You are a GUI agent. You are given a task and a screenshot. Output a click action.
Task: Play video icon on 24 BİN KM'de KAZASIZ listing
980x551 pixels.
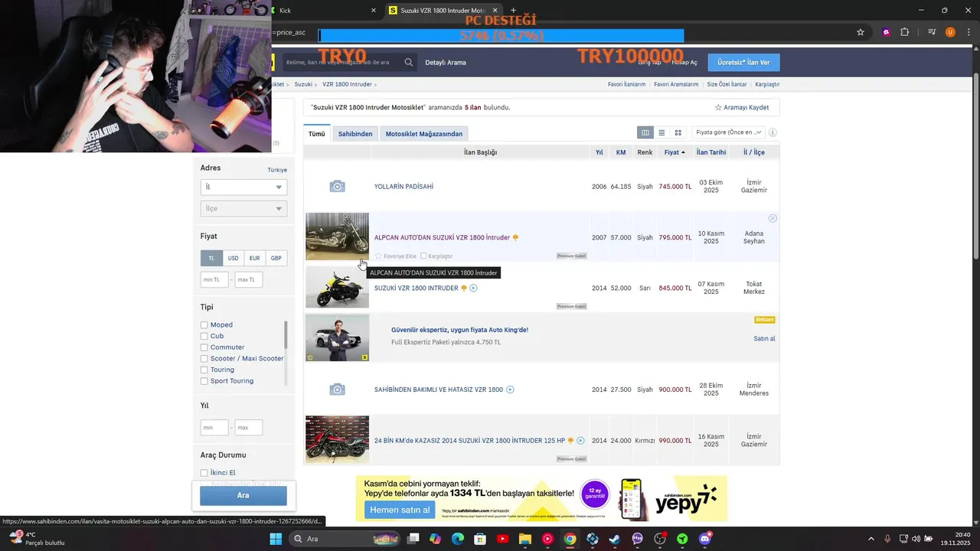point(580,440)
